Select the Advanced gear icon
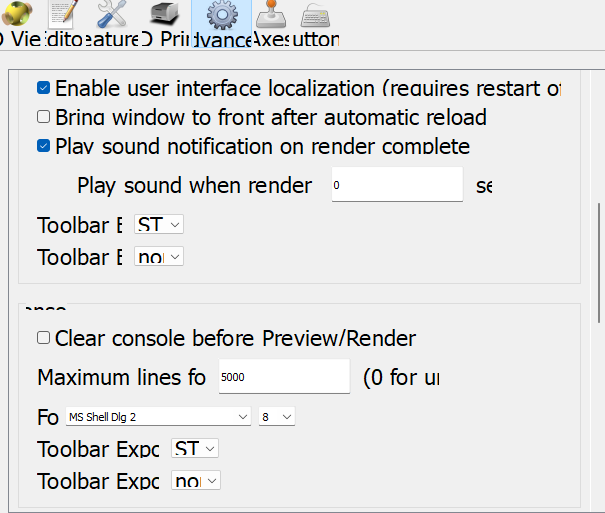This screenshot has height=513, width=605. (x=220, y=20)
